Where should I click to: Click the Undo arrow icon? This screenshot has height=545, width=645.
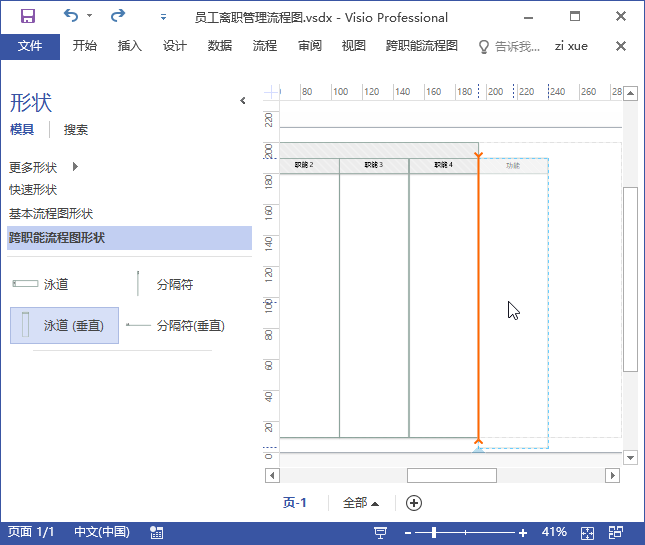(71, 16)
